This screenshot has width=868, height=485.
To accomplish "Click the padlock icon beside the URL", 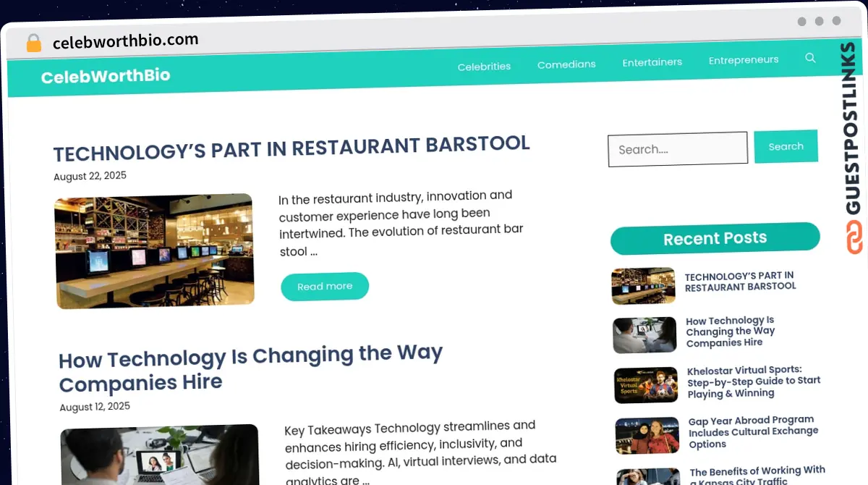I will pyautogui.click(x=34, y=43).
